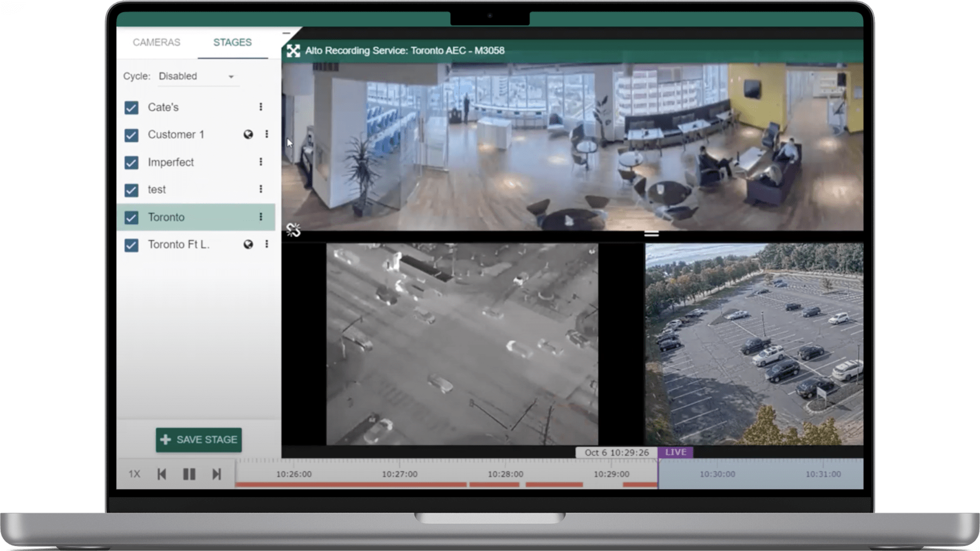The image size is (980, 551).
Task: Seek timeline to 10:26:00
Action: pyautogui.click(x=294, y=474)
